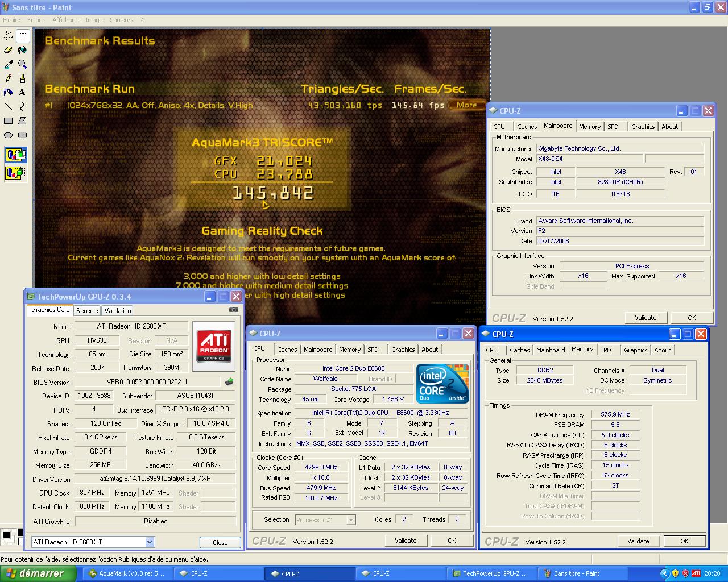Open Paint's Affichage menu
Viewport: 728px width, 582px height.
(x=65, y=20)
